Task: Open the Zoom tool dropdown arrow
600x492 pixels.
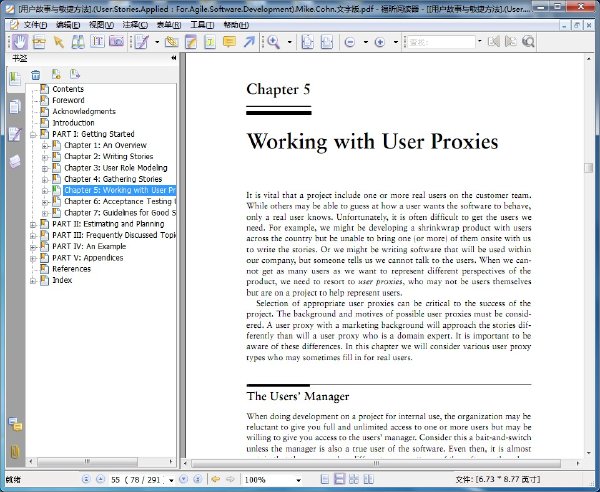Action: (290, 42)
